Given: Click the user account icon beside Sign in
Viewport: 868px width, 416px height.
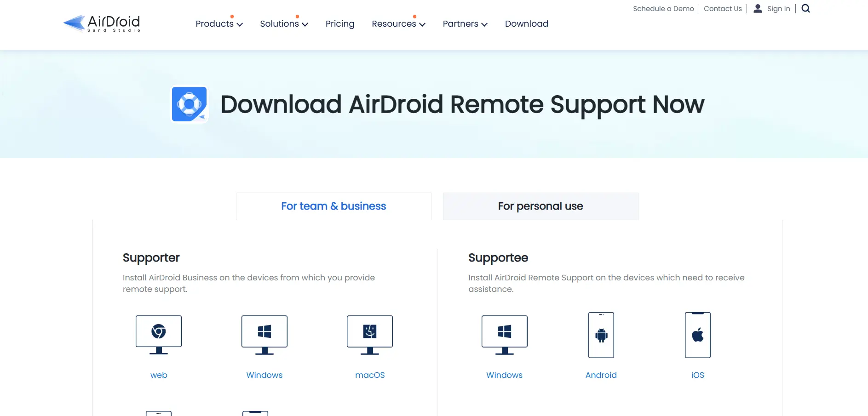Looking at the screenshot, I should click(x=758, y=8).
